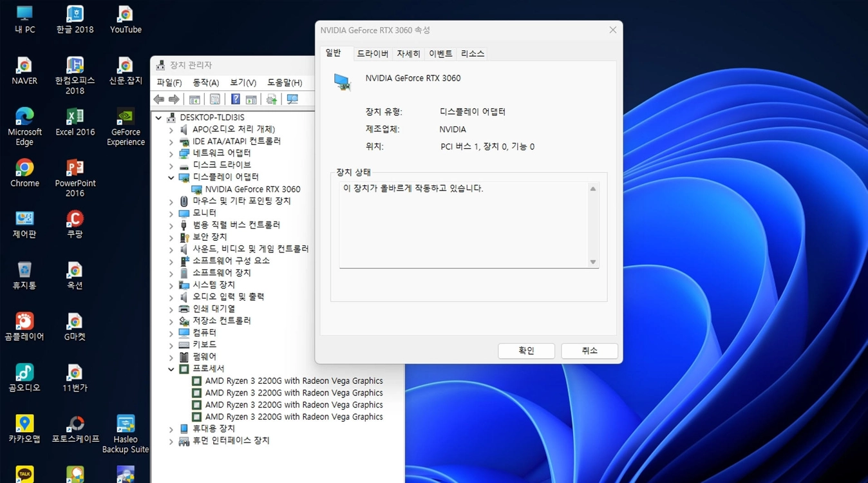Select the 한컴오피스 2018 desktop icon
This screenshot has height=483, width=868.
(75, 75)
